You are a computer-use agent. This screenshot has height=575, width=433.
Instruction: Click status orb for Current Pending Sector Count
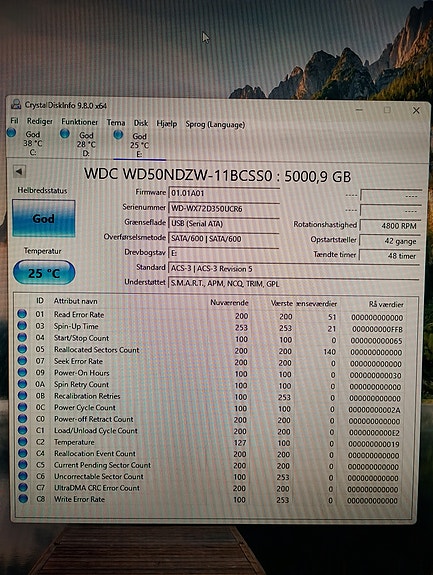coord(23,464)
